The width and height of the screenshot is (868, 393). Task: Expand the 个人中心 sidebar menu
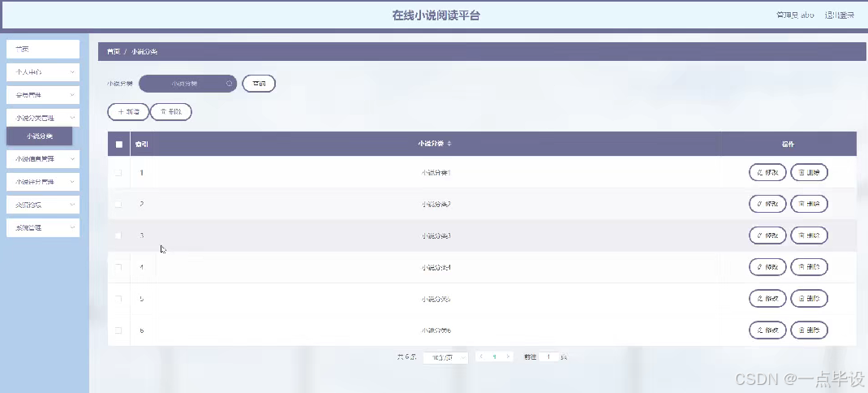(x=43, y=72)
